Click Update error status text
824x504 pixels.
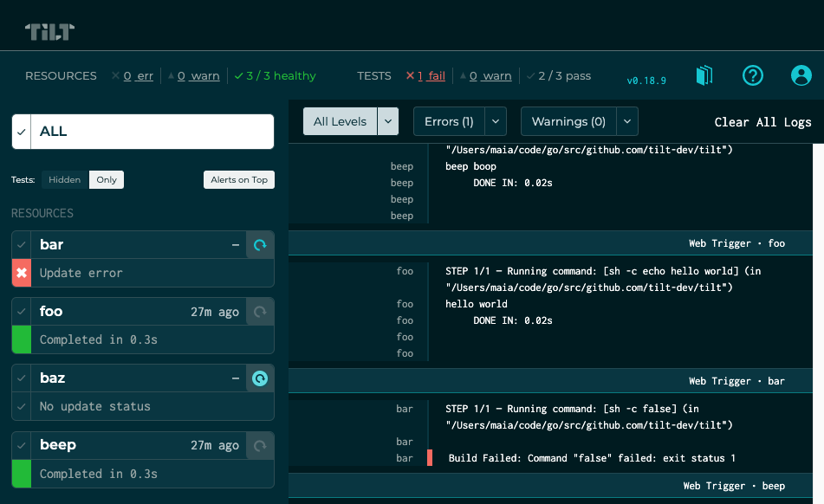81,273
